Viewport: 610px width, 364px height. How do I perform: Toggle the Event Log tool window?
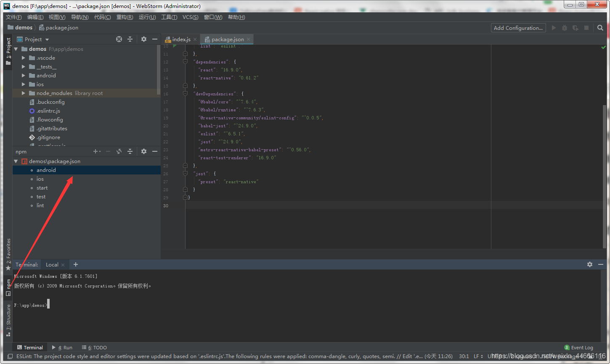pos(578,348)
